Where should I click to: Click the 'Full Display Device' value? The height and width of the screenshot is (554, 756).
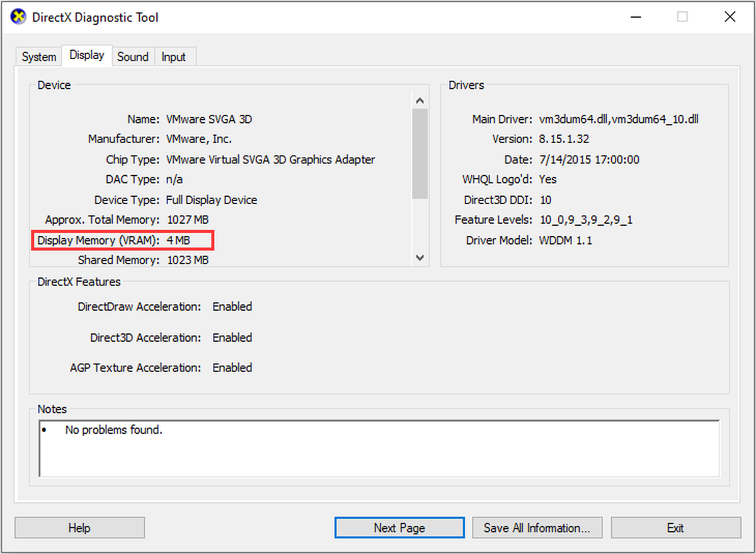coord(211,200)
